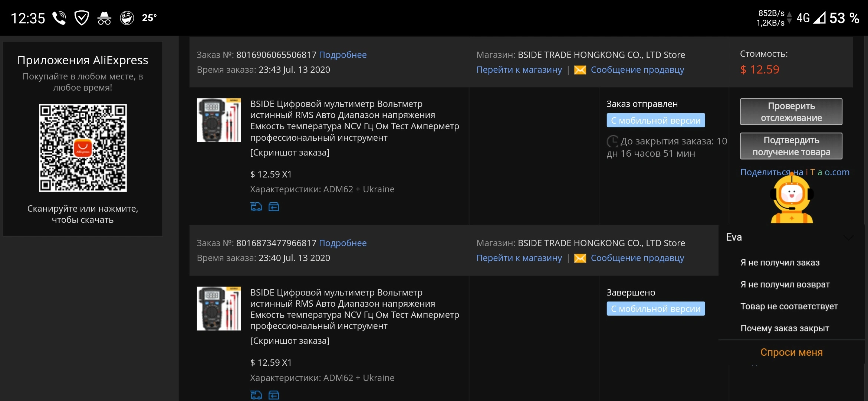Select 'Товар не соответствует' in Eva menu
This screenshot has height=401, width=868.
point(789,306)
